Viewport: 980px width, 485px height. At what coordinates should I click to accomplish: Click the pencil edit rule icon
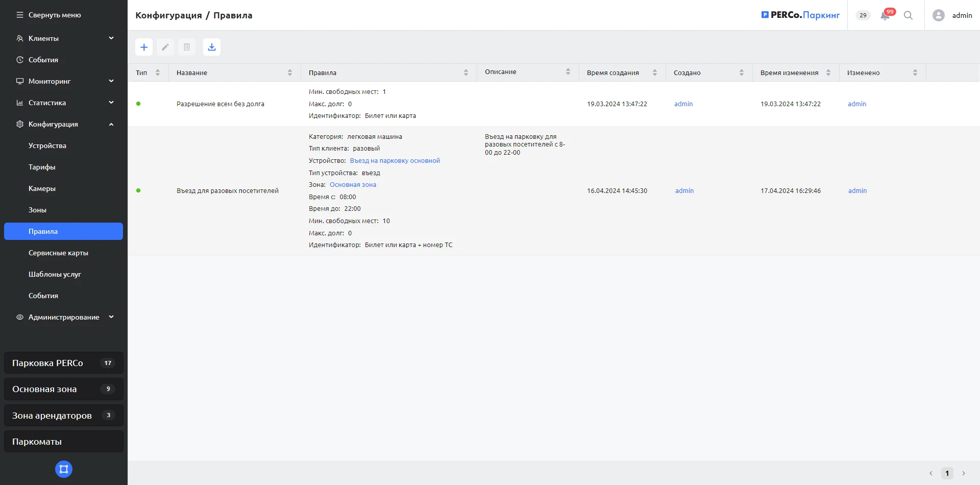click(x=165, y=47)
